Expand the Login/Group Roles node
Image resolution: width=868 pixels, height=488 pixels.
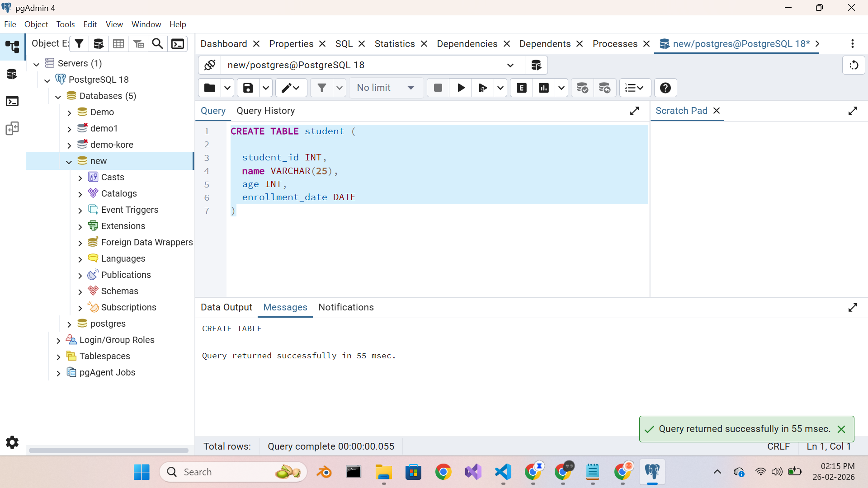[58, 340]
